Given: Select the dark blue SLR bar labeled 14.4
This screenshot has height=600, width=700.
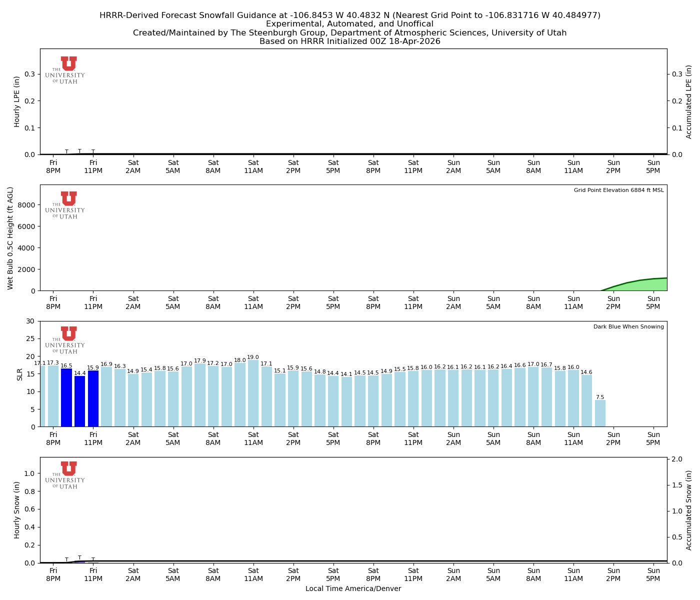Looking at the screenshot, I should pos(80,401).
